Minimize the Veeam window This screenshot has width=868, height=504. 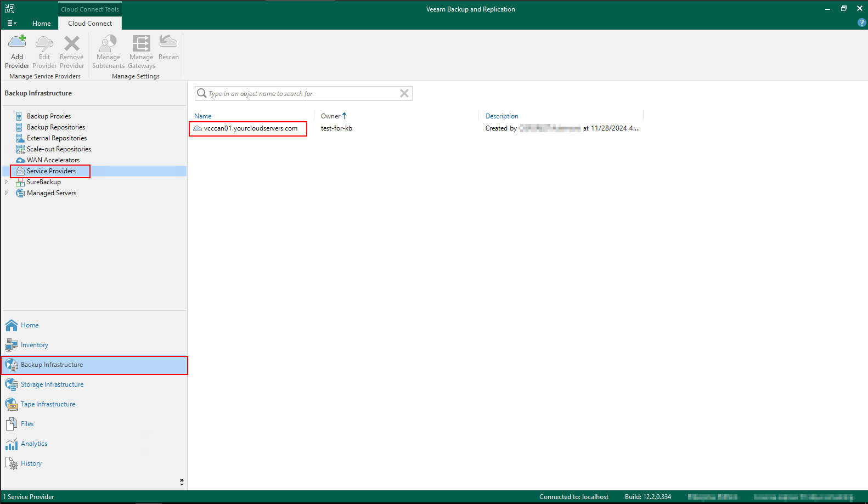click(x=827, y=9)
